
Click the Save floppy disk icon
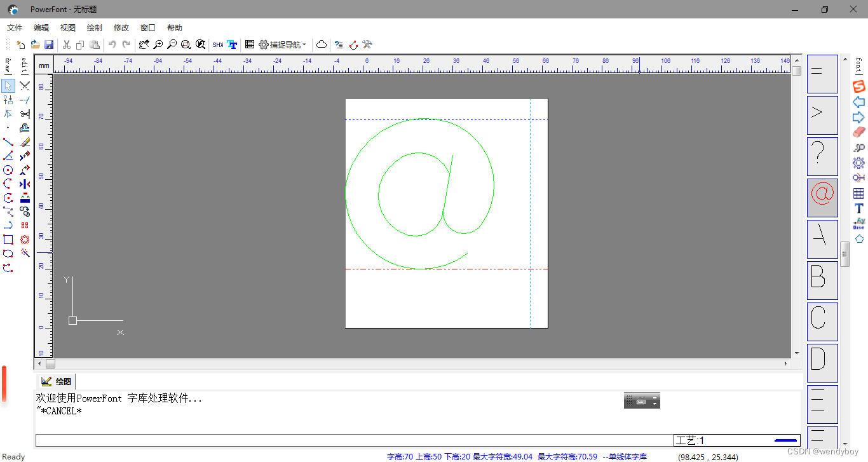(48, 44)
